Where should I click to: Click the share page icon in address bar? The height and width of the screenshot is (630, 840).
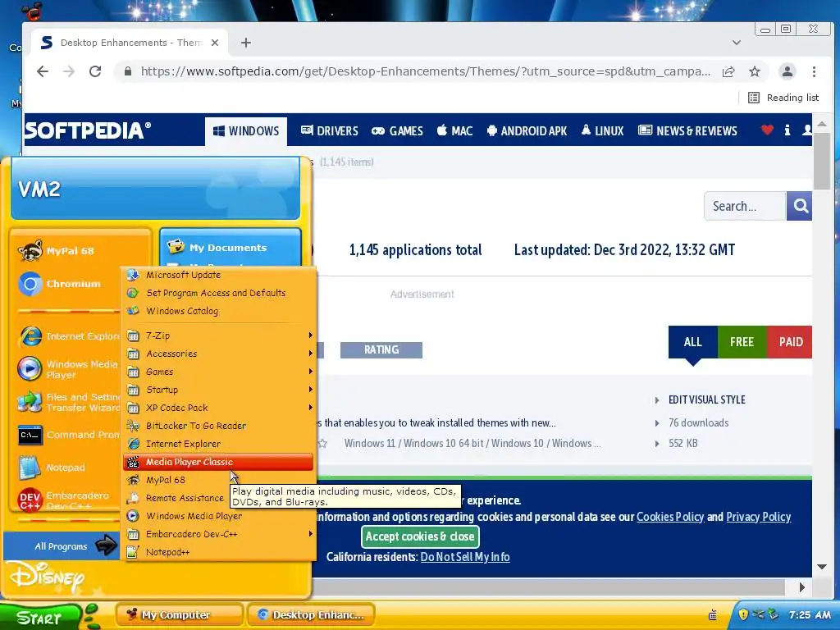click(728, 72)
